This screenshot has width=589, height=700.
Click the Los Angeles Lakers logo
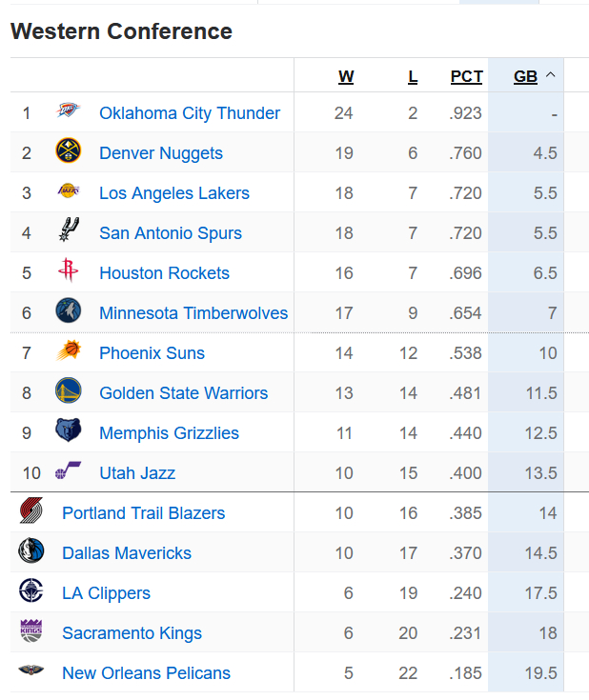[x=68, y=192]
